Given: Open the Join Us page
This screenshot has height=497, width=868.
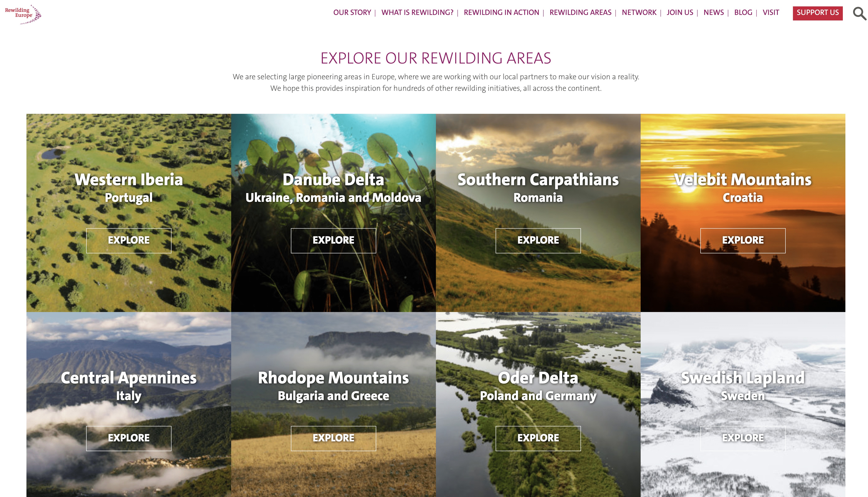Looking at the screenshot, I should [x=679, y=13].
